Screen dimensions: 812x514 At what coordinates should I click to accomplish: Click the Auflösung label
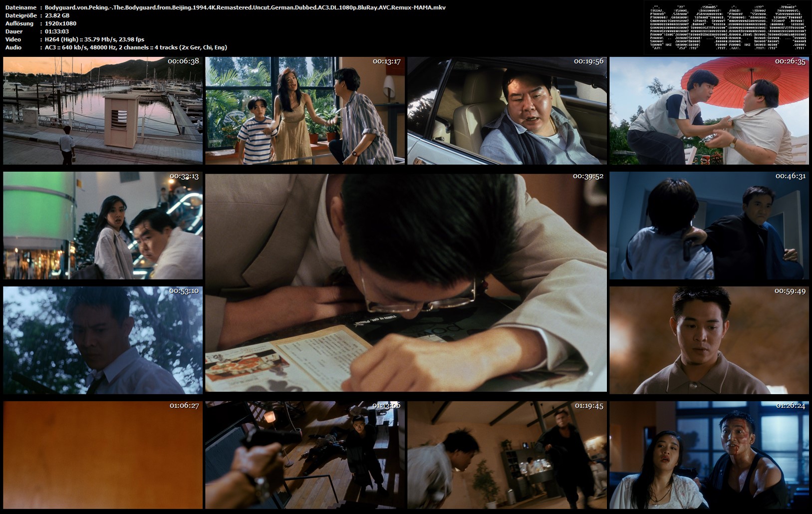click(x=19, y=23)
